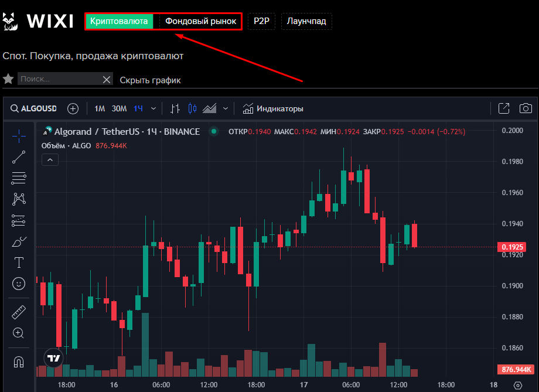Open the P2P tab

[261, 22]
